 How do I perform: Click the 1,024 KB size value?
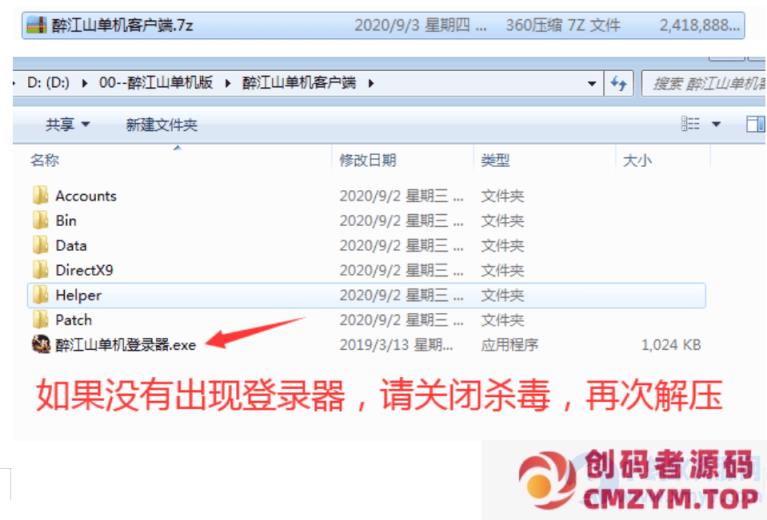pos(671,345)
